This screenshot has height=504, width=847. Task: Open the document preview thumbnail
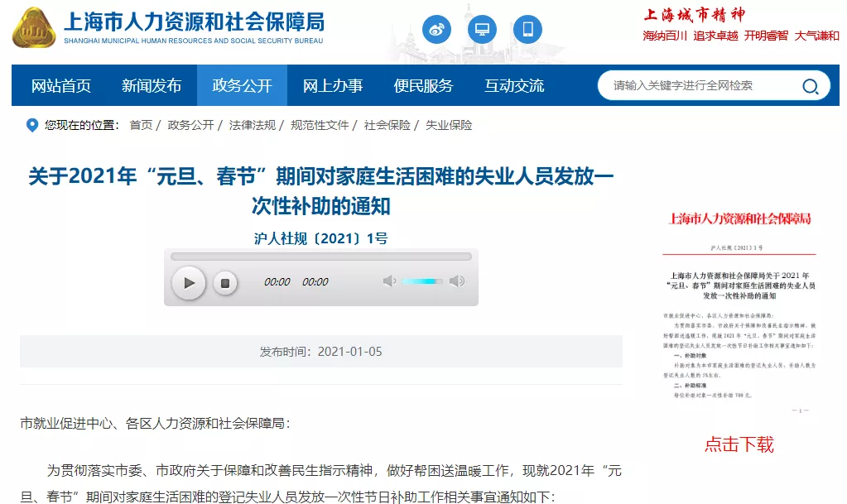point(739,310)
